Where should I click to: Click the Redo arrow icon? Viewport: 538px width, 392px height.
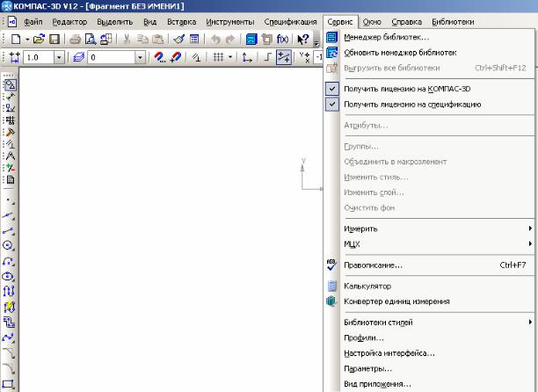[230, 40]
